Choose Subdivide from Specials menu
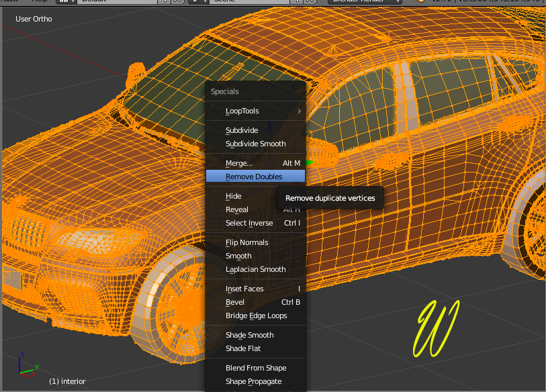The height and width of the screenshot is (392, 546). pyautogui.click(x=255, y=130)
